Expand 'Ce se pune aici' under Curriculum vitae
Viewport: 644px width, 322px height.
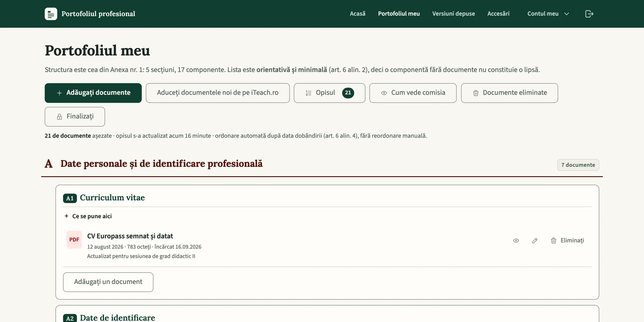pos(88,216)
